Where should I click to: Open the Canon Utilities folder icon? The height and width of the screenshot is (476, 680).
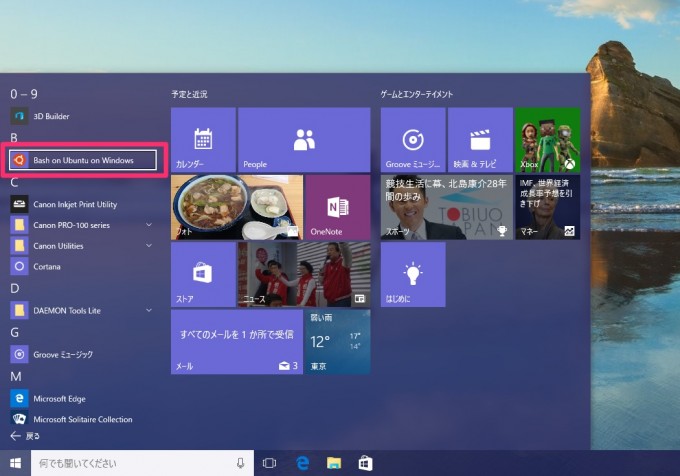tap(19, 246)
